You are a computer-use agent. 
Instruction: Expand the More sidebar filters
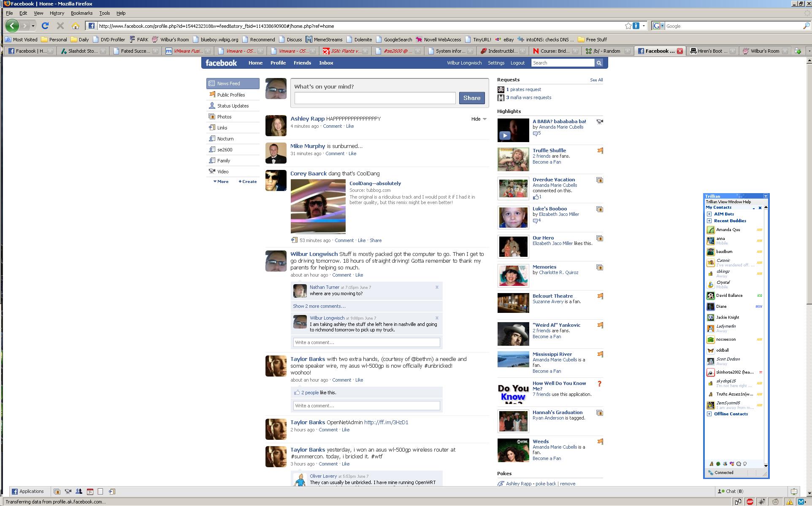[221, 182]
